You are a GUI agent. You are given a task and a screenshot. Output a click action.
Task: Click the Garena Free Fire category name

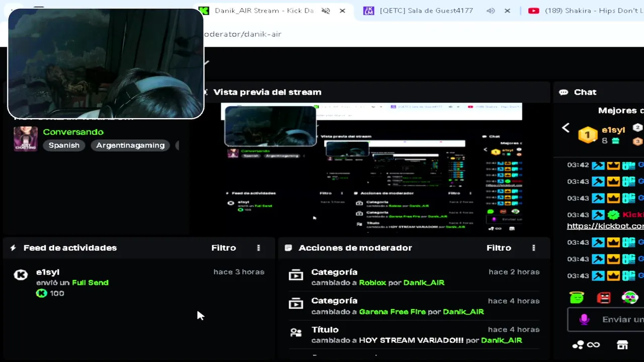[392, 312]
